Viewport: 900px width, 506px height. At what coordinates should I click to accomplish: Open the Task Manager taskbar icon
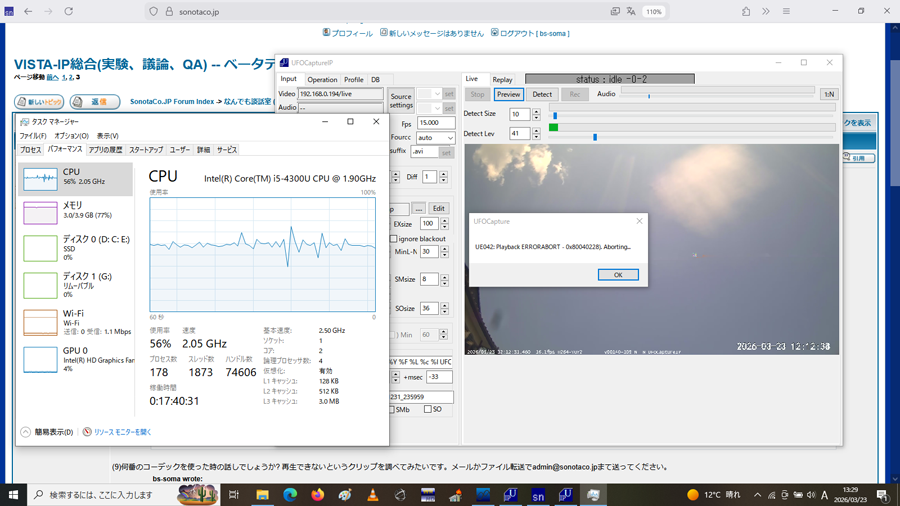593,495
